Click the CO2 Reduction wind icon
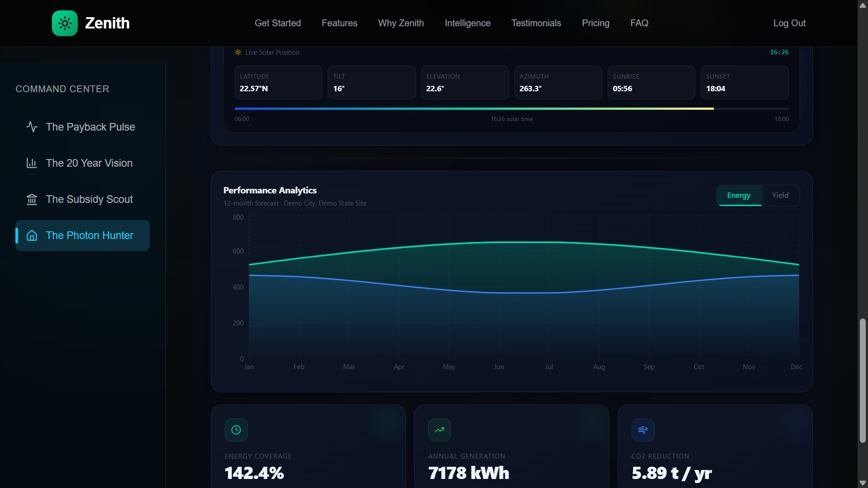 [643, 430]
